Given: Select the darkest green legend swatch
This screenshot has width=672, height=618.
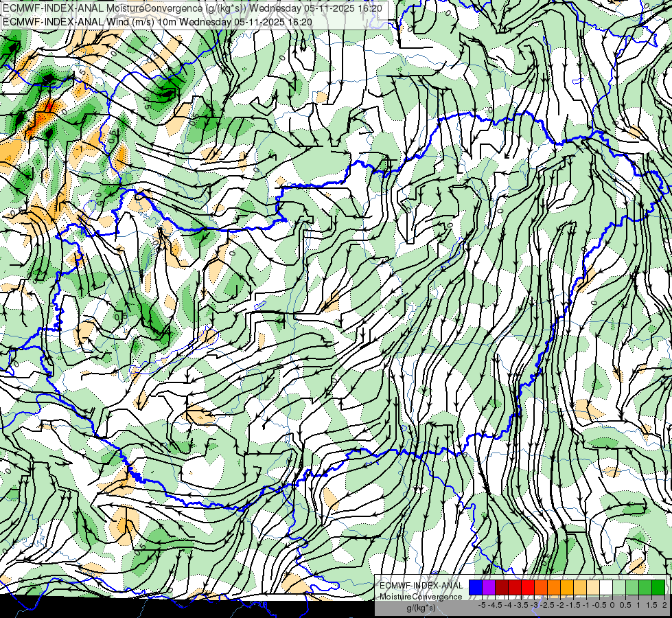Looking at the screenshot, I should click(x=658, y=587).
